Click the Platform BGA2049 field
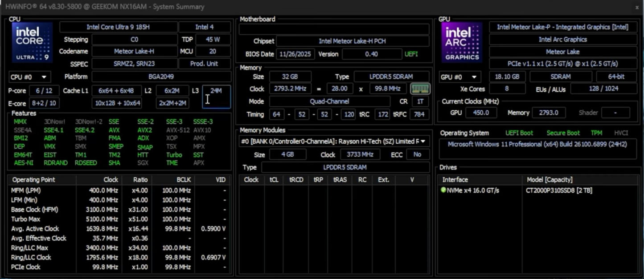Screen dimensions: 644x279 tap(161, 77)
